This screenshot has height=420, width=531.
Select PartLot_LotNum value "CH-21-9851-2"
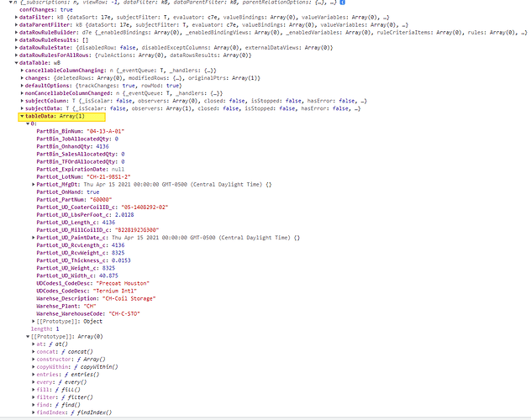click(x=108, y=177)
